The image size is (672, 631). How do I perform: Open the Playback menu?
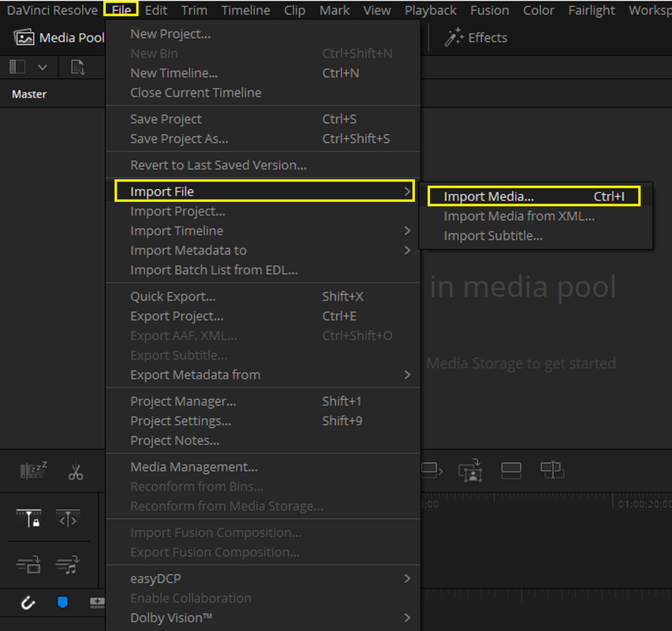[x=431, y=9]
